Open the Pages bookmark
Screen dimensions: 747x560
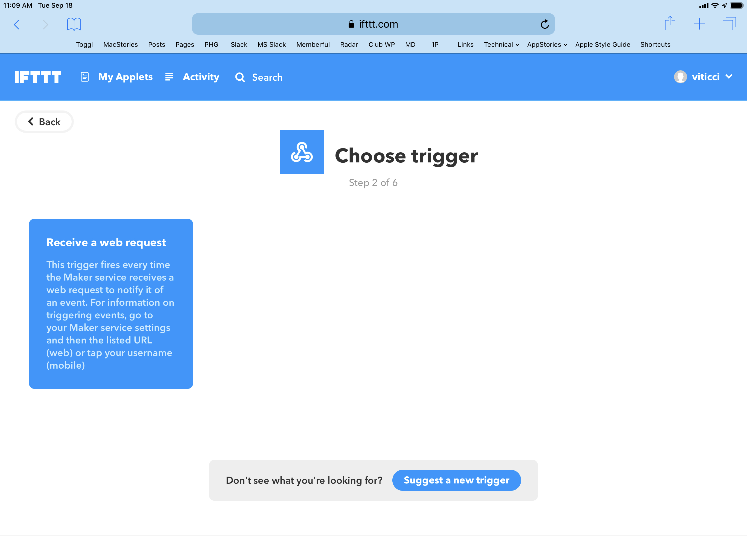(x=185, y=45)
